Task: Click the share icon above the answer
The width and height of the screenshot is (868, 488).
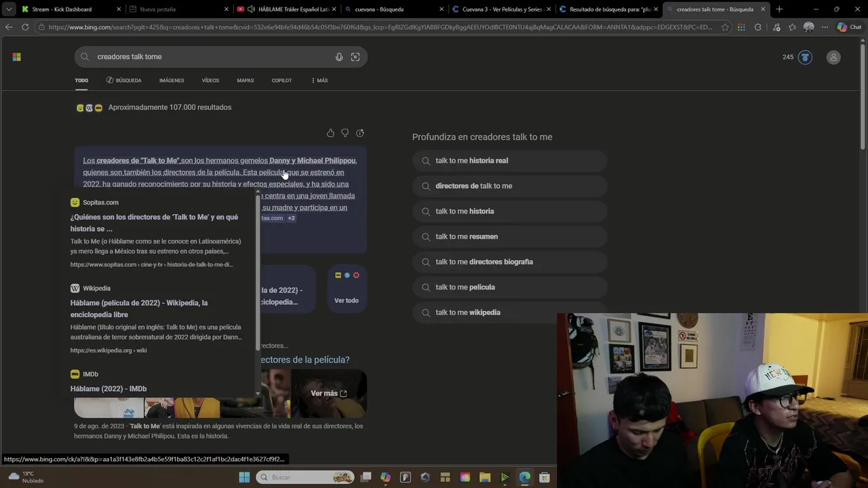Action: (360, 133)
